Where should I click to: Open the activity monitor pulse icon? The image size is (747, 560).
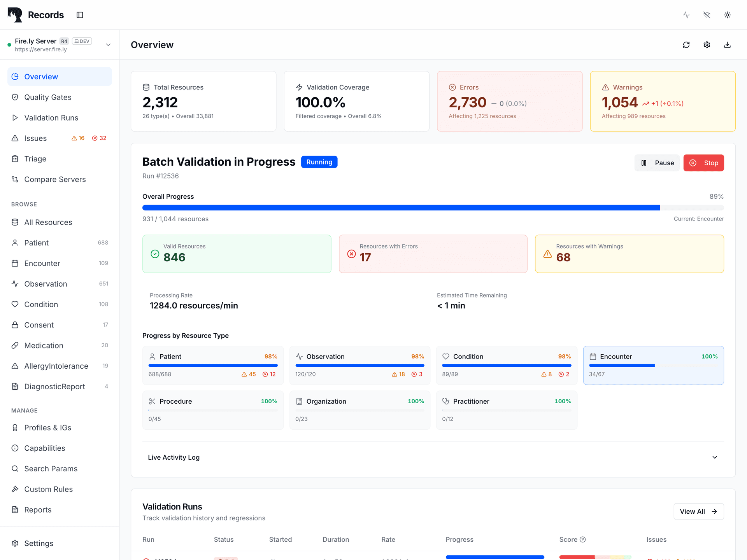(686, 15)
